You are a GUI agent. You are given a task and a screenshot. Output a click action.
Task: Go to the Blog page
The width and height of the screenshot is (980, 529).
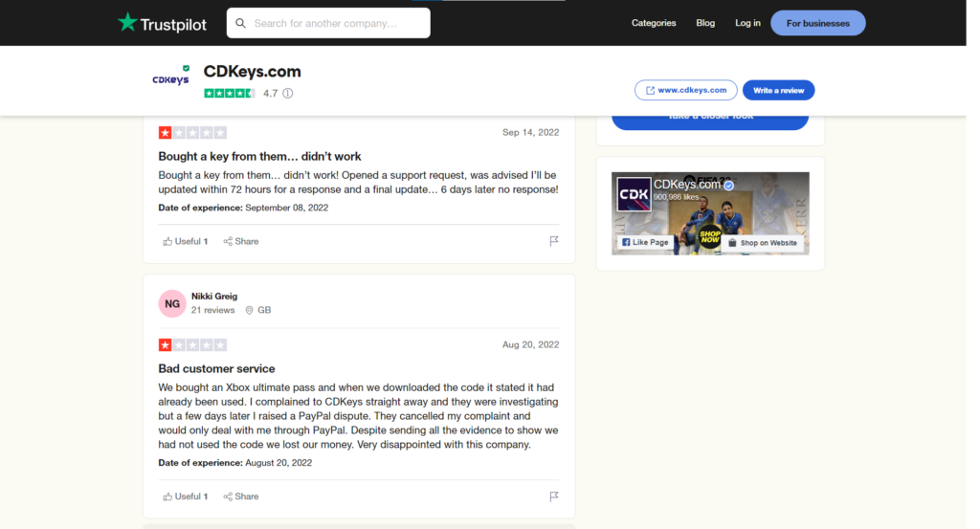(x=705, y=23)
